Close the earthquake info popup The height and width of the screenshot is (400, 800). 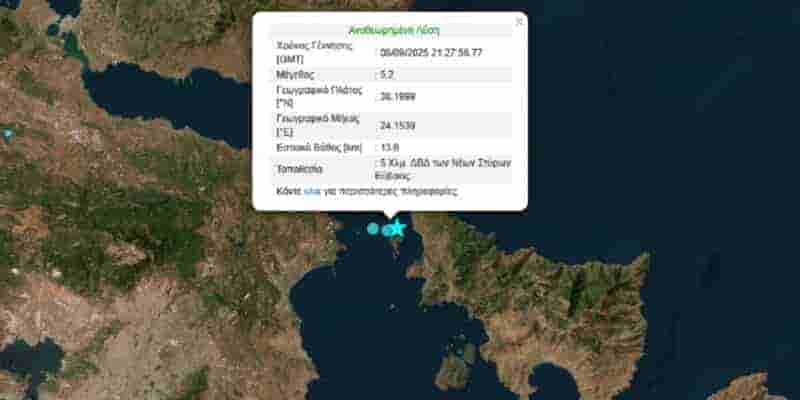tap(518, 21)
